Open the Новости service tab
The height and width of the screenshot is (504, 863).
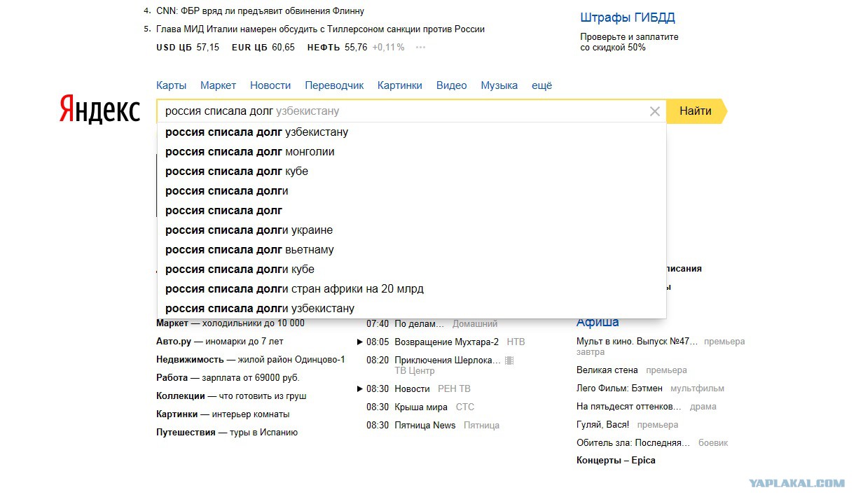[x=270, y=85]
